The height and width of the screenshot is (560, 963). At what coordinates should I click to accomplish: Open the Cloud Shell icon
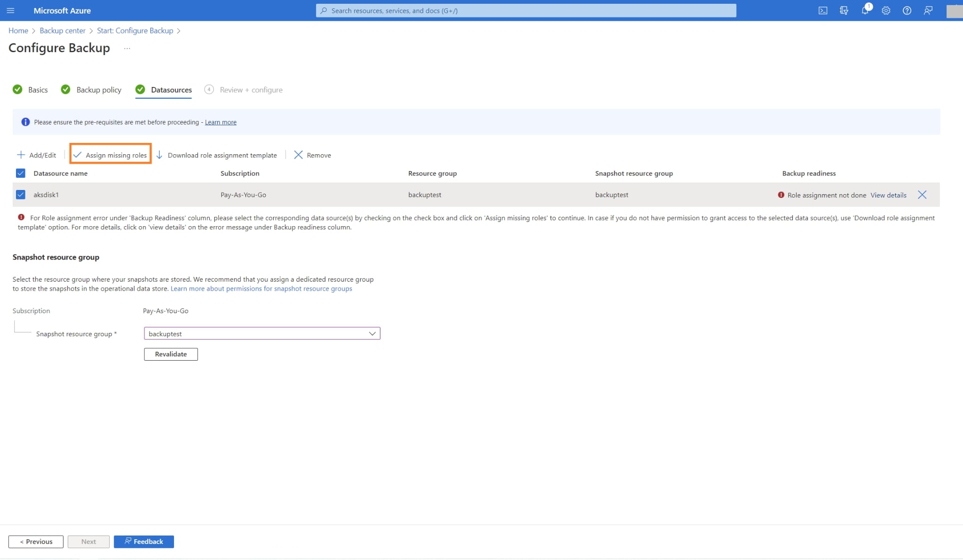pos(823,10)
